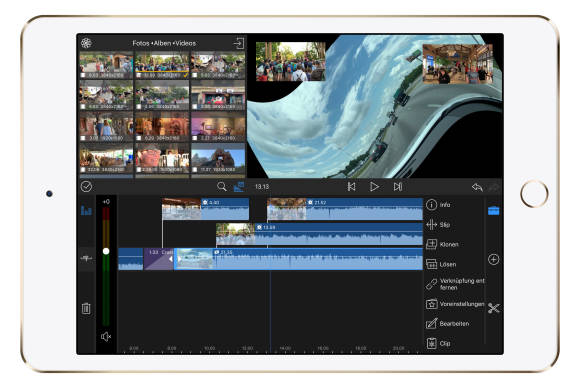Check the box on the pink shirt man clip
The image size is (580, 388).
pos(139,170)
